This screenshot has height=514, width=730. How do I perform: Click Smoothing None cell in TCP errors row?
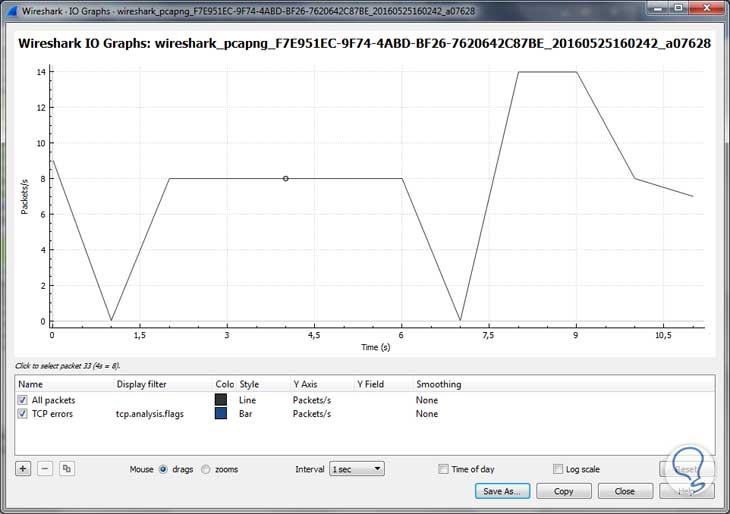[x=427, y=413]
